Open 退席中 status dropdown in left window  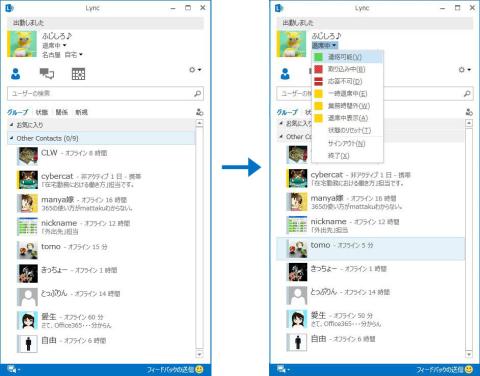pyautogui.click(x=54, y=45)
